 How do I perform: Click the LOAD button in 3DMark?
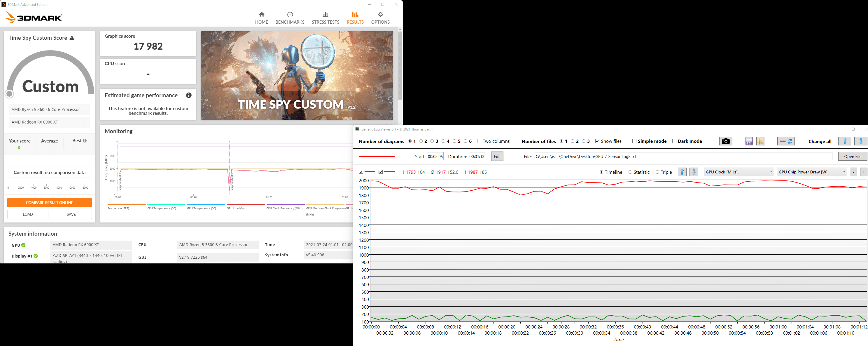tap(28, 214)
